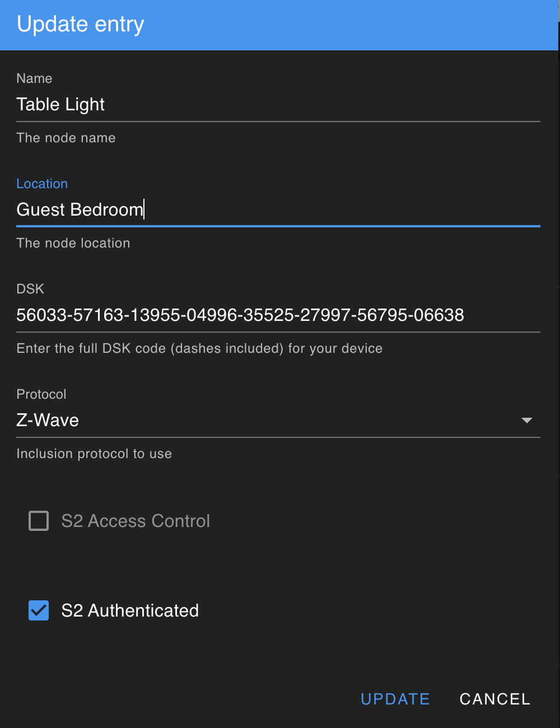This screenshot has height=728, width=560.
Task: Focus the Location field with Guest Bedroom
Action: (x=278, y=210)
